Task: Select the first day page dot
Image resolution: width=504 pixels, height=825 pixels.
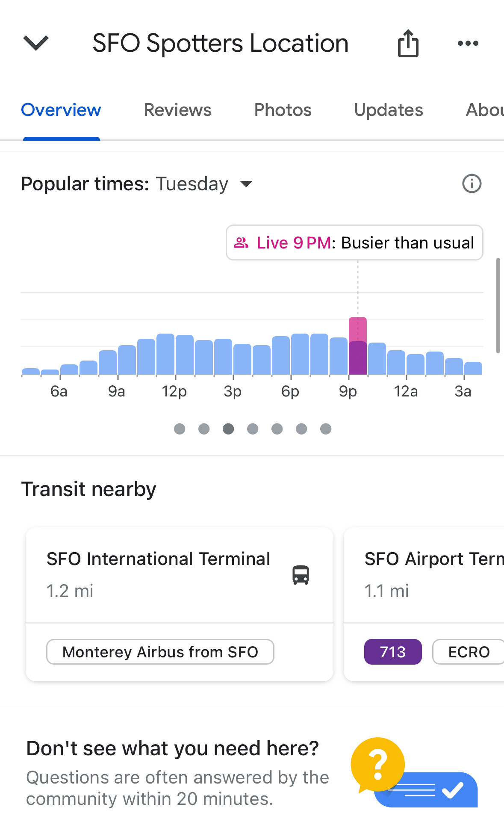Action: tap(180, 429)
